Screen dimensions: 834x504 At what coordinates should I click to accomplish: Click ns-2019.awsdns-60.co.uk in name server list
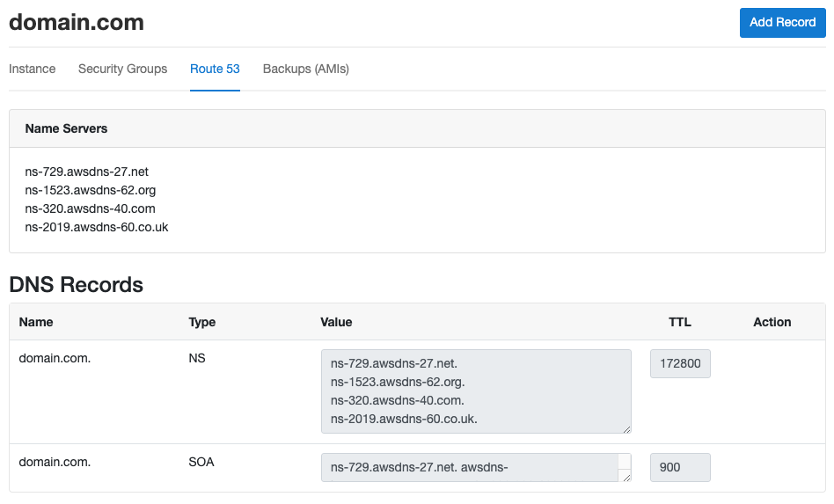click(96, 228)
